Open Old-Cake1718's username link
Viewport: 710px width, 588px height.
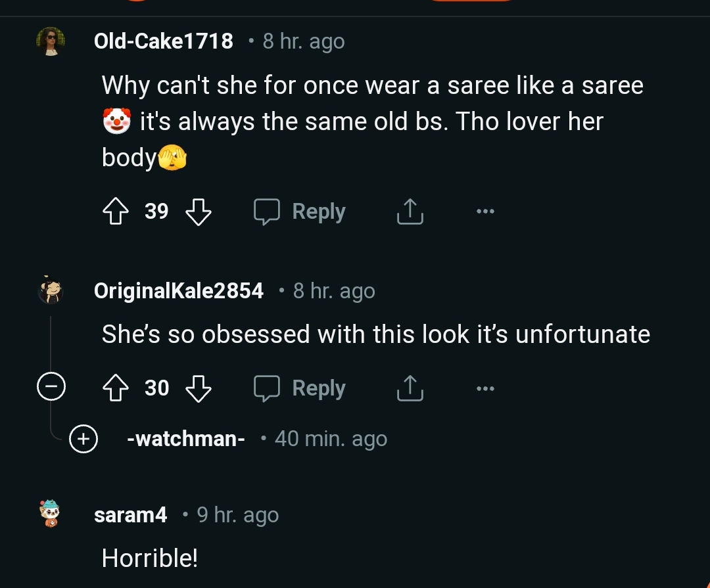tap(163, 41)
